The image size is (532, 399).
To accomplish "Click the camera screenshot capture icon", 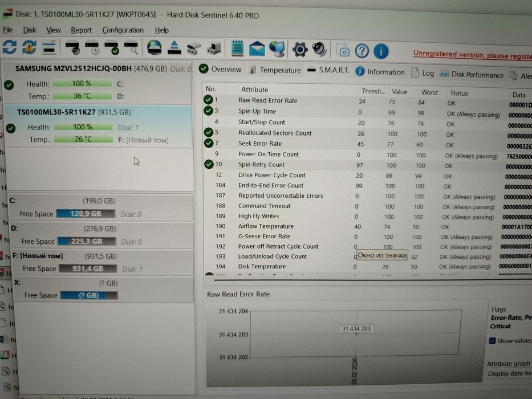I will [x=343, y=51].
